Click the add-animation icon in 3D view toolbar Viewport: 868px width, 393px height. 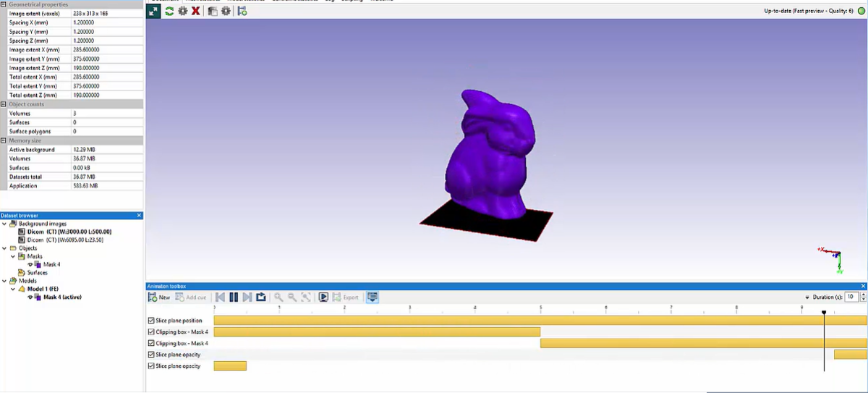242,12
